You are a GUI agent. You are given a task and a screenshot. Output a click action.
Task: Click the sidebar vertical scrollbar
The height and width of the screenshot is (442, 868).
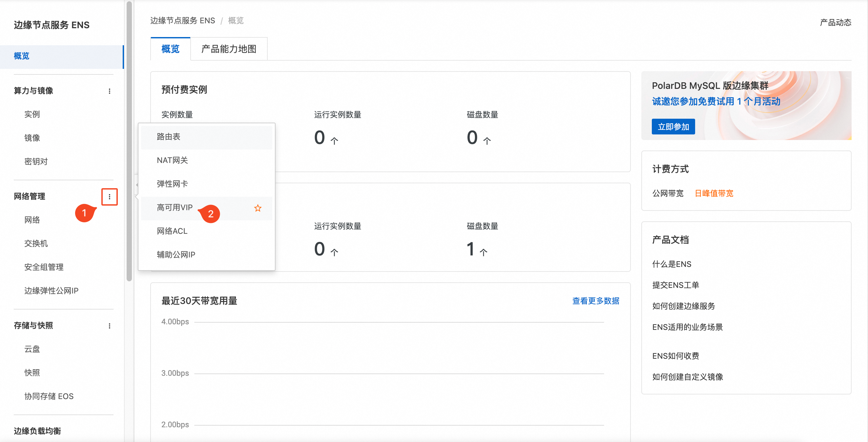129,142
